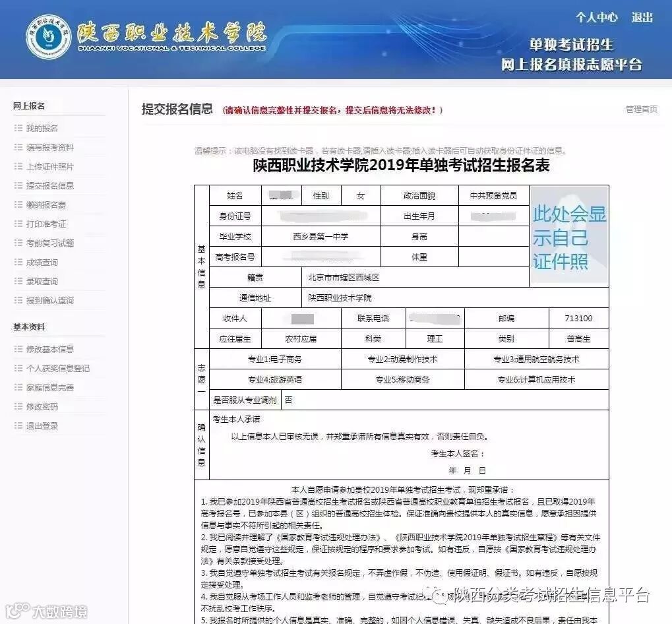Click 专业3:通用航空航务技术 cell
Screen dimensions: 672x624
click(x=537, y=359)
